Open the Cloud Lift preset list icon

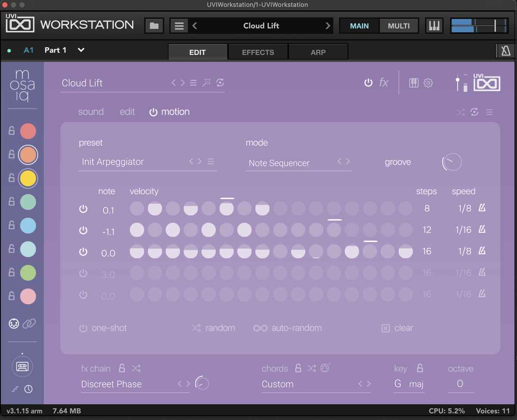tap(193, 83)
